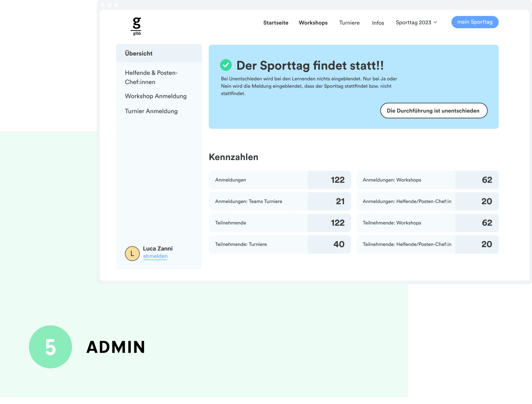The width and height of the screenshot is (532, 404).
Task: Open Turniere in the top navigation
Action: coord(349,23)
